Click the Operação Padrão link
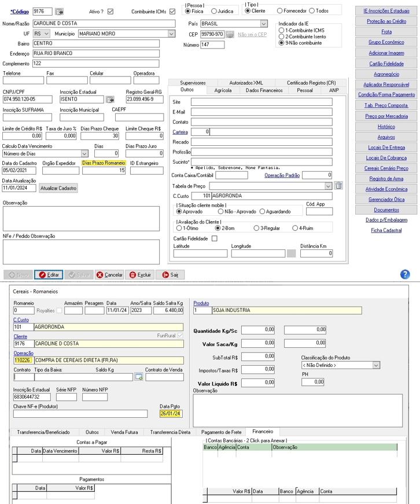 click(x=282, y=175)
